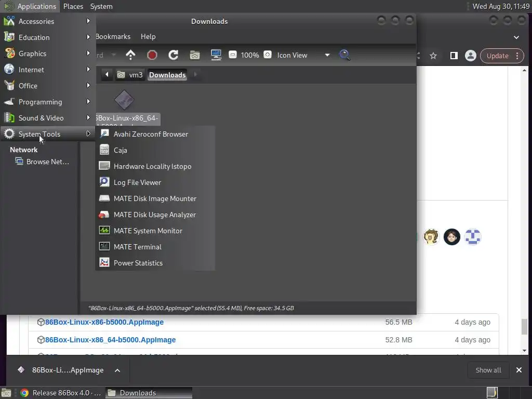Open the Chrome profile avatar
Screen dimensions: 532x399
[471, 56]
